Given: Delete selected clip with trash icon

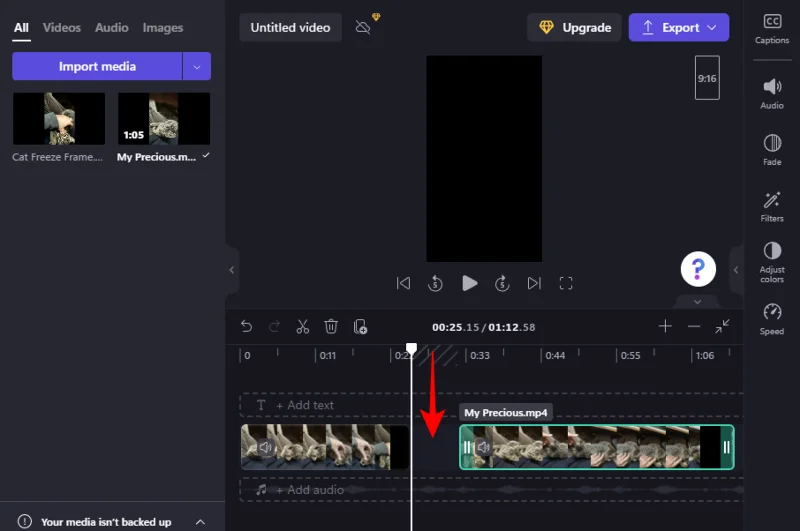Looking at the screenshot, I should [x=331, y=326].
